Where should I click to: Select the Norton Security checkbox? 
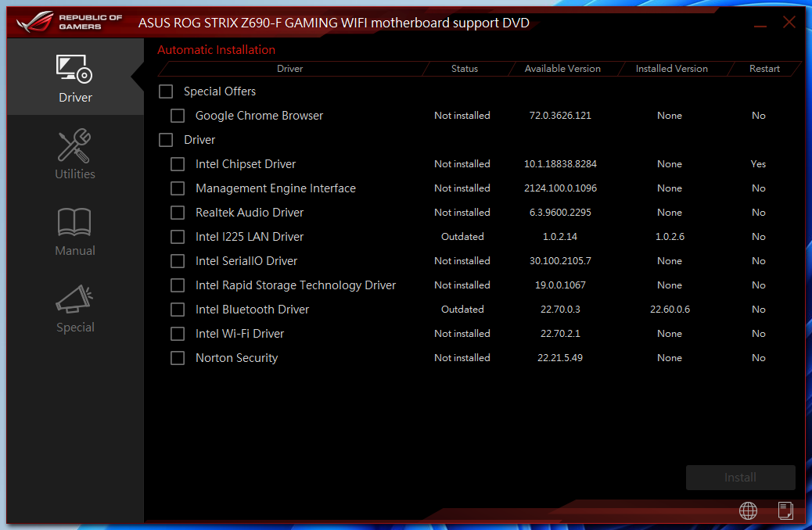point(177,357)
